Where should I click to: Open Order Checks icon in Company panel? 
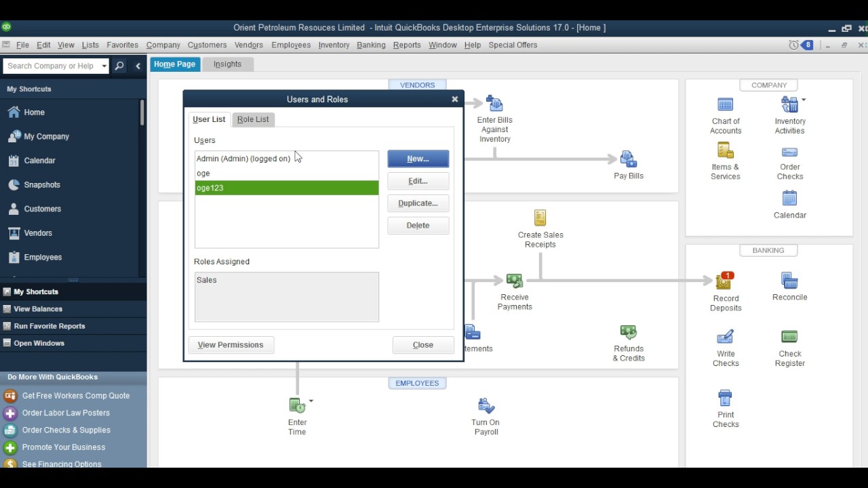(790, 152)
